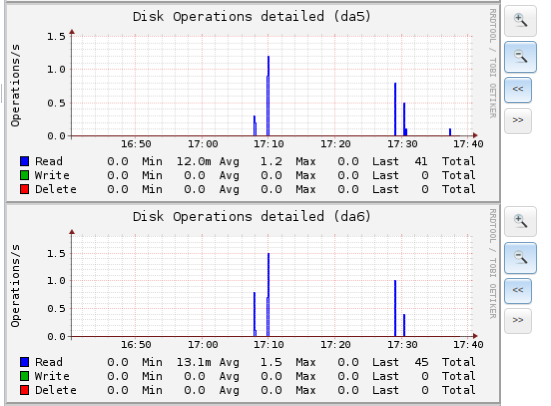
Task: Zoom out on the da6 graph
Action: pos(520,258)
